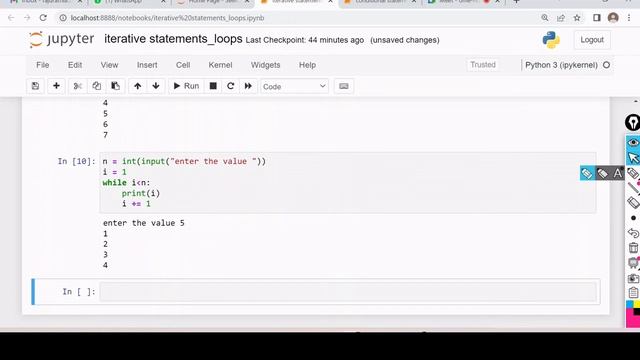Open the Chrome three-dot menu
The height and width of the screenshot is (360, 640).
630,18
